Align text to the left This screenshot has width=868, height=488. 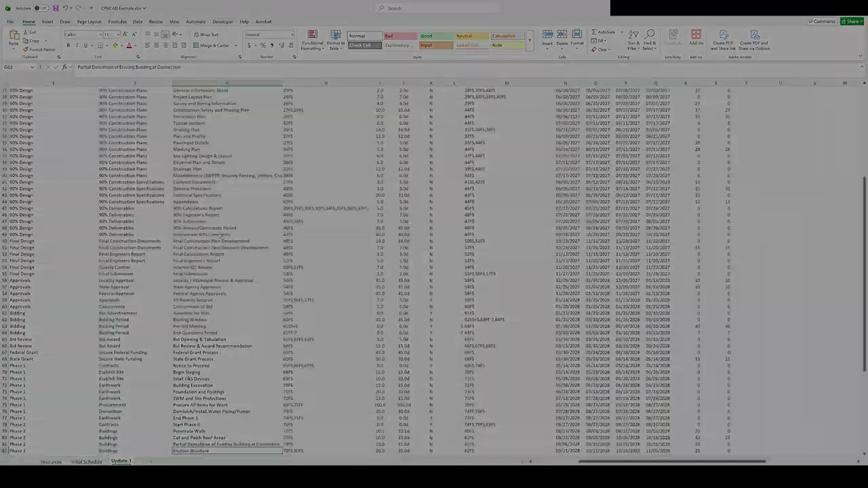pyautogui.click(x=147, y=45)
